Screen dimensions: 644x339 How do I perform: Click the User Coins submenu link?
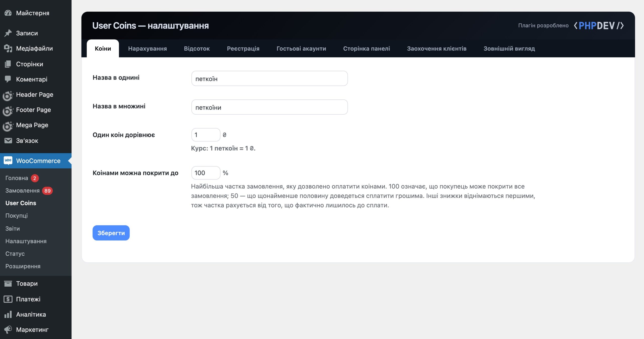21,203
